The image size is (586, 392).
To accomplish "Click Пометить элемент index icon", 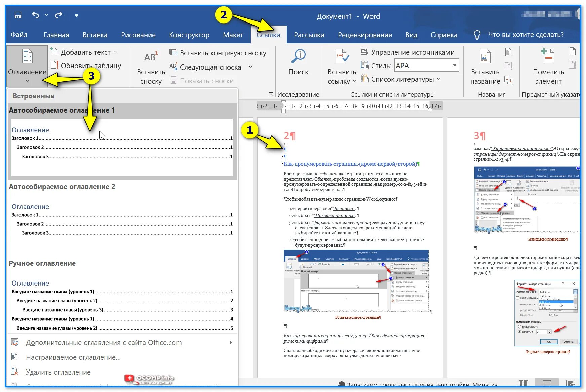I will 548,67.
